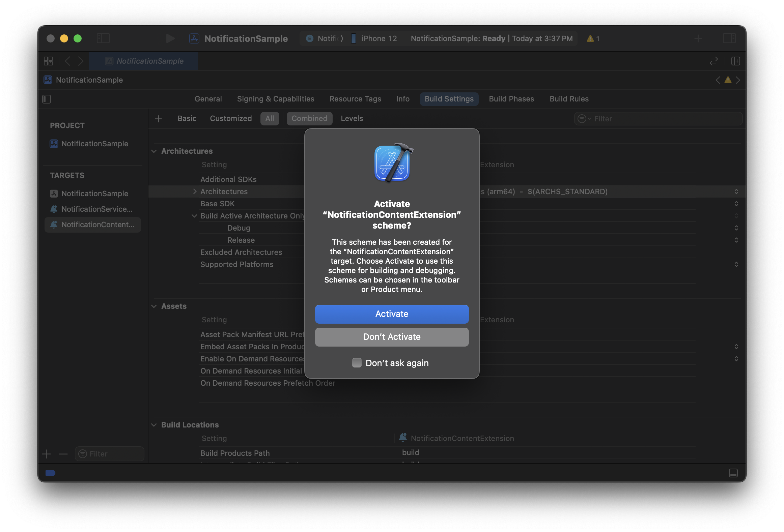Switch to Signing & Capabilities tab
Image resolution: width=784 pixels, height=532 pixels.
tap(275, 99)
